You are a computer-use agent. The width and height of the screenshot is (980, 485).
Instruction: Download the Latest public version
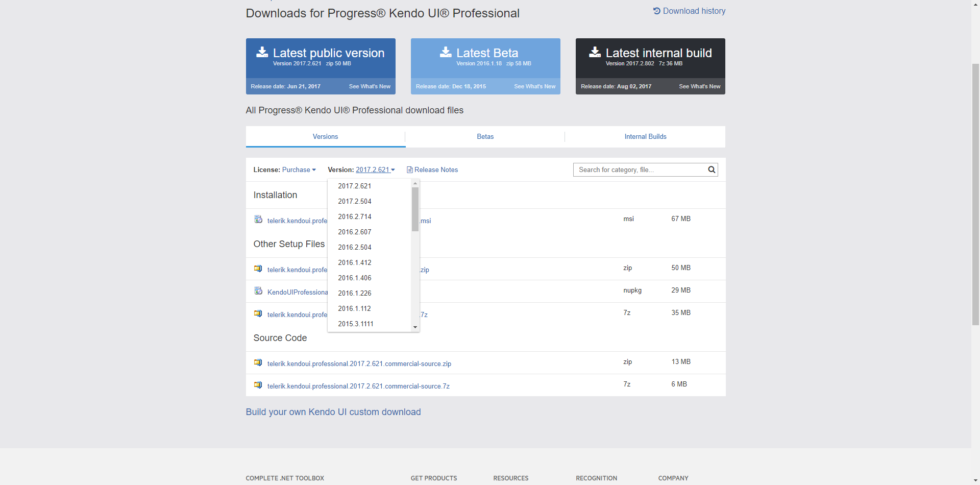[321, 58]
